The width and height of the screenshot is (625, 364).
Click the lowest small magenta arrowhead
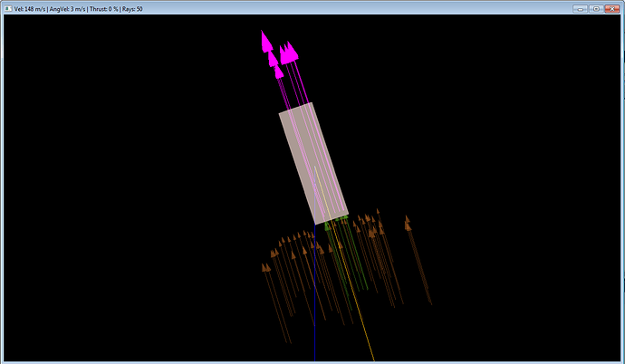coord(279,72)
